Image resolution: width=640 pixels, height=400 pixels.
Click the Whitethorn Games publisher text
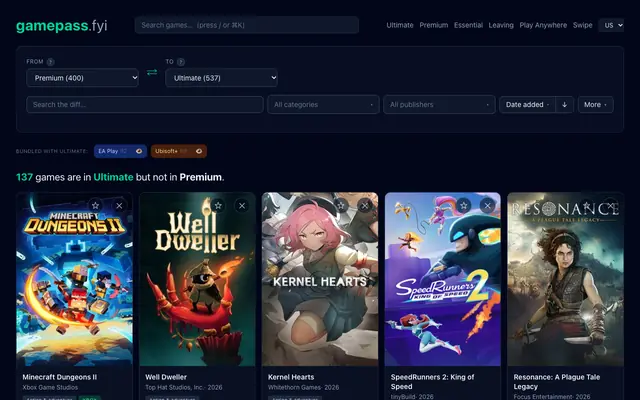click(296, 387)
